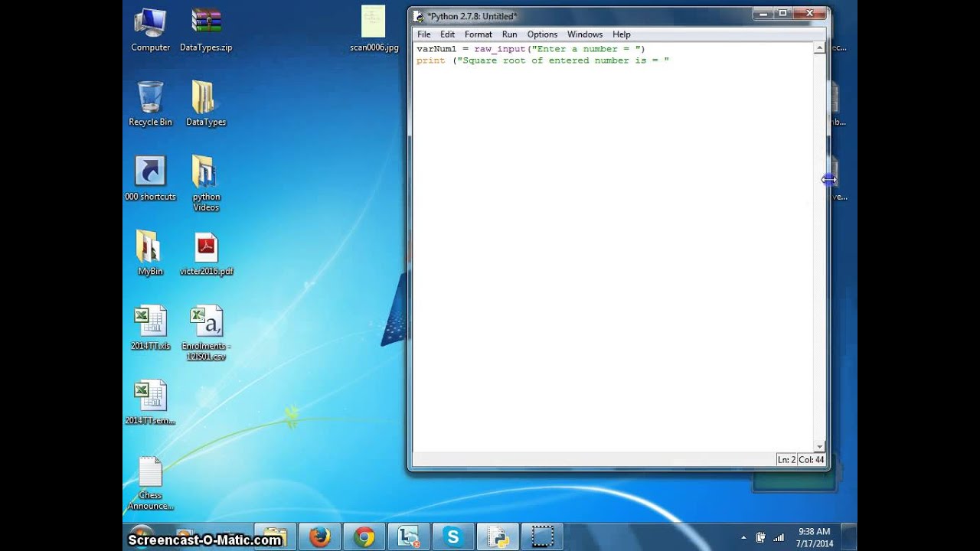Image resolution: width=980 pixels, height=551 pixels.
Task: Click the Lync taskbar icon next to Chrome
Action: (409, 537)
